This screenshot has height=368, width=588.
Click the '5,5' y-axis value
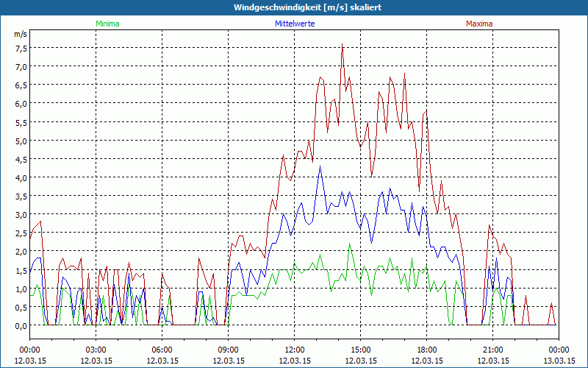(x=21, y=123)
